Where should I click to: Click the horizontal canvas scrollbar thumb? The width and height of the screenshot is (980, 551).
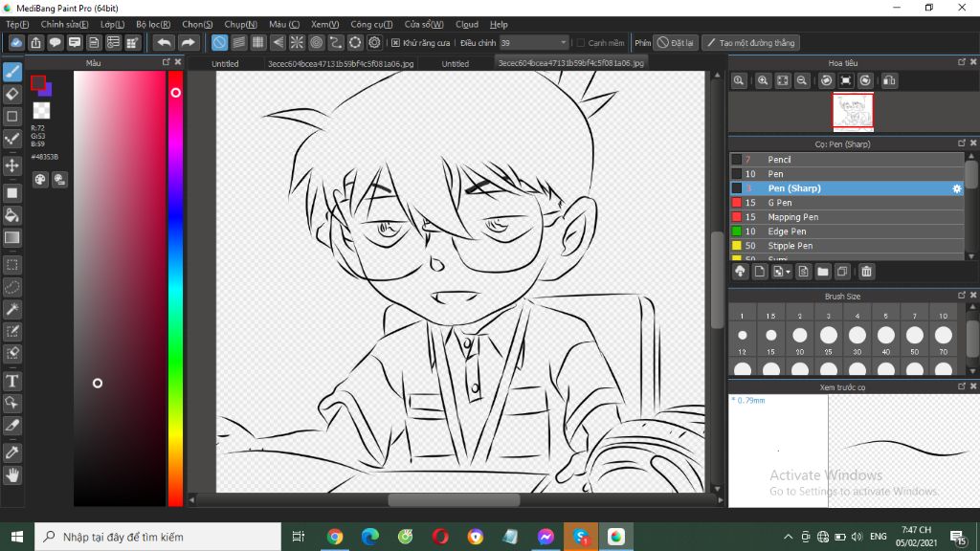(x=454, y=499)
